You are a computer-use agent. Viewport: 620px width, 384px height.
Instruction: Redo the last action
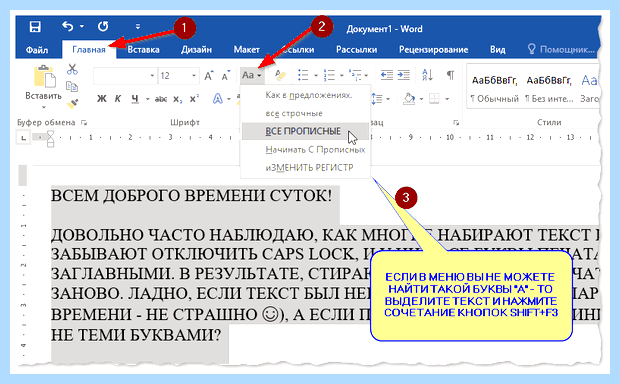pos(103,26)
